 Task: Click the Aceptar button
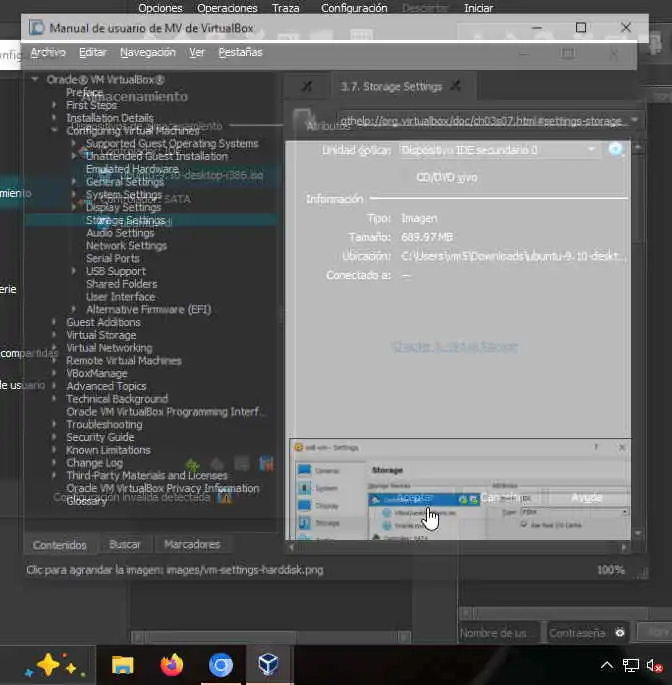pyautogui.click(x=414, y=498)
